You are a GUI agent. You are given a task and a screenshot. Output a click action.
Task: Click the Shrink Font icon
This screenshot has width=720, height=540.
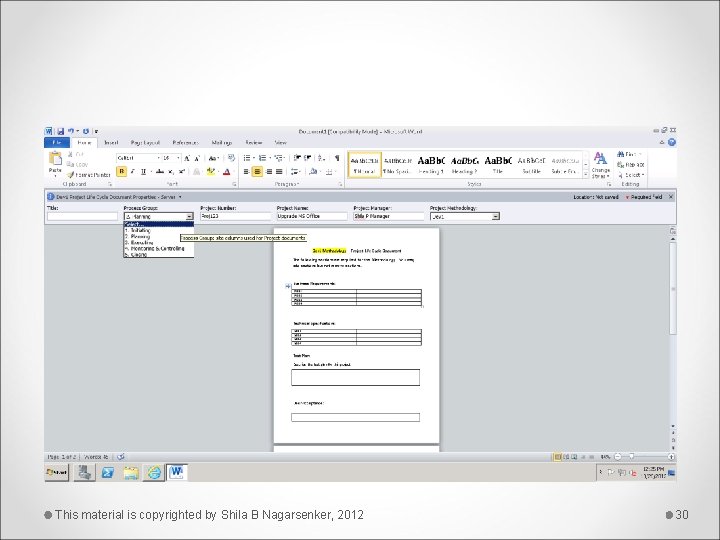click(197, 158)
